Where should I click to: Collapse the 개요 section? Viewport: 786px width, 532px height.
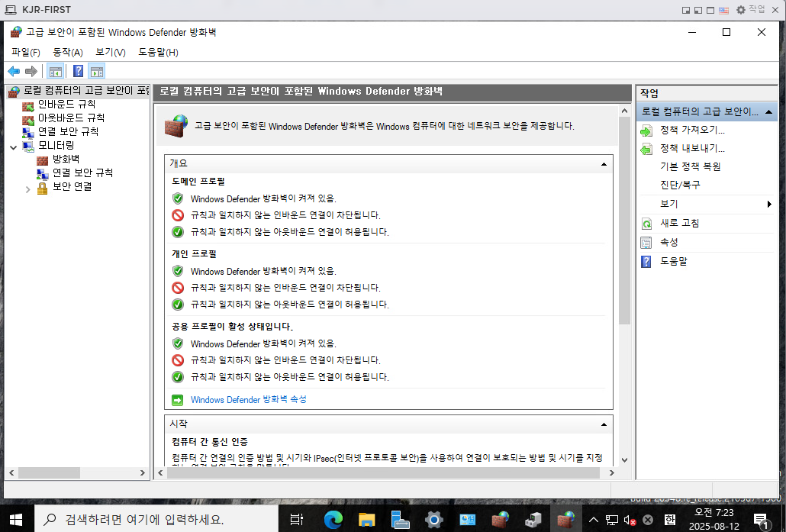[x=604, y=164]
